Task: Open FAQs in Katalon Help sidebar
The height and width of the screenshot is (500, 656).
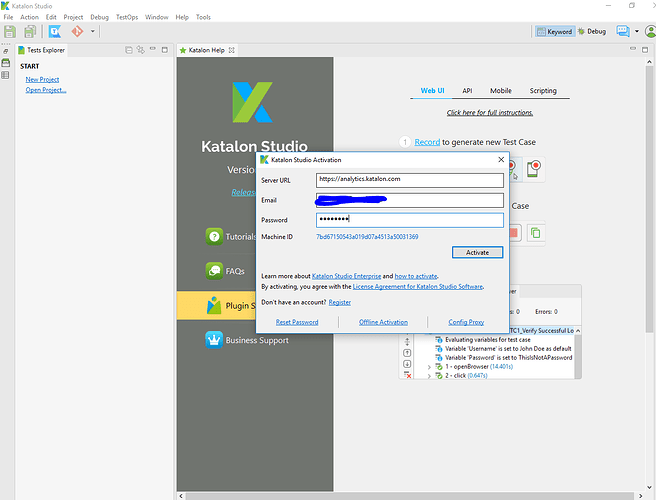Action: 225,271
